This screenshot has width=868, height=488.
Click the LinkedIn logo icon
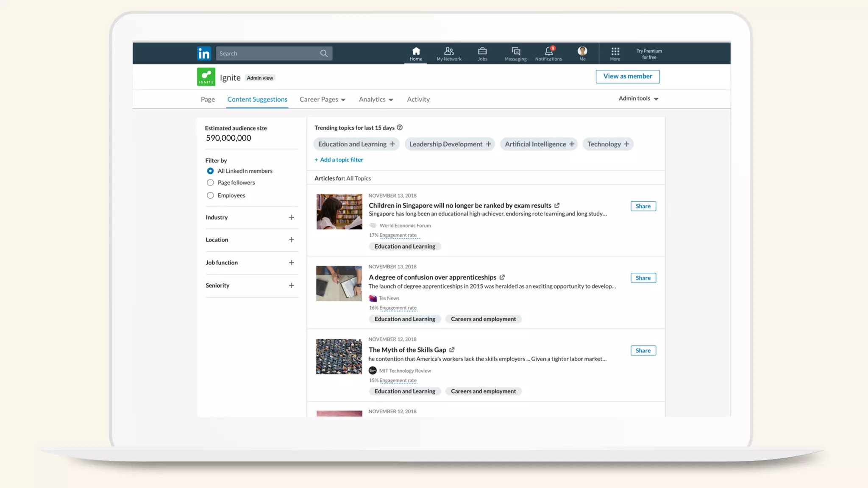tap(204, 53)
